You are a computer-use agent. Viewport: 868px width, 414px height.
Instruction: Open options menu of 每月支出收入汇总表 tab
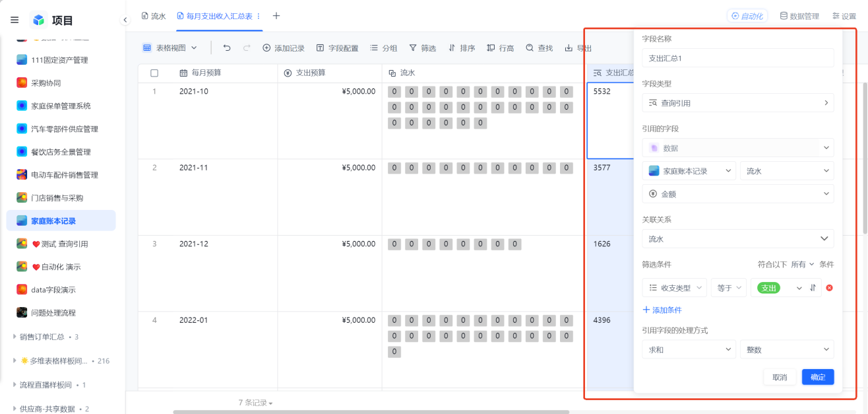pyautogui.click(x=258, y=16)
